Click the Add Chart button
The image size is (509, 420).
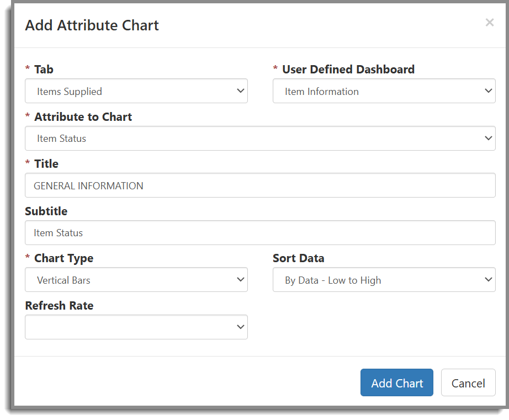(397, 382)
